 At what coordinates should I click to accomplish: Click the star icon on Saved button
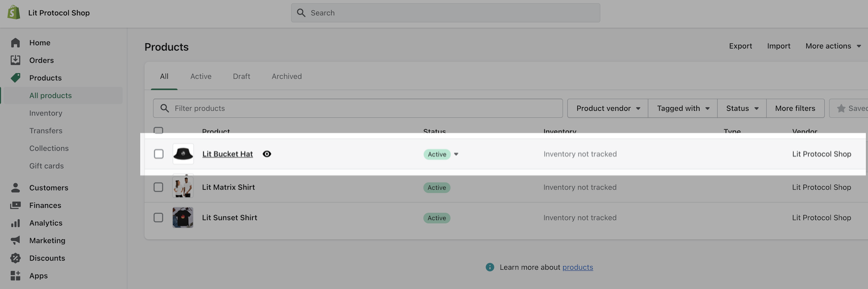(841, 108)
